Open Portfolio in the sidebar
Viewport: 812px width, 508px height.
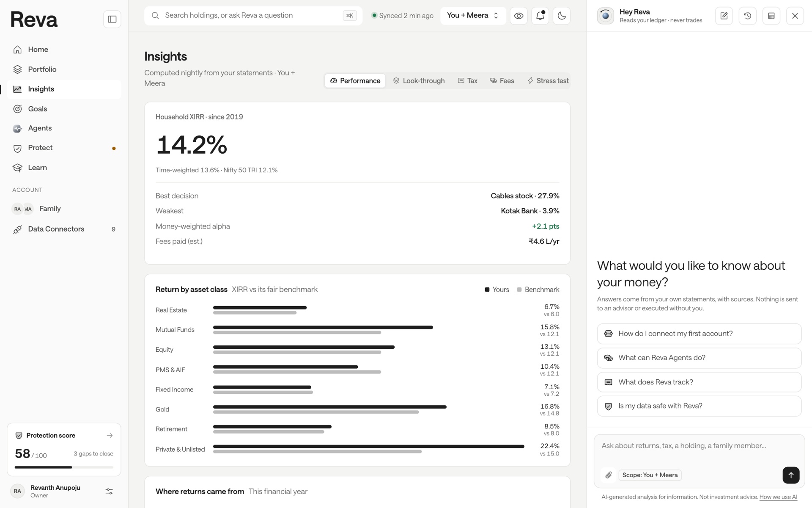pos(64,69)
